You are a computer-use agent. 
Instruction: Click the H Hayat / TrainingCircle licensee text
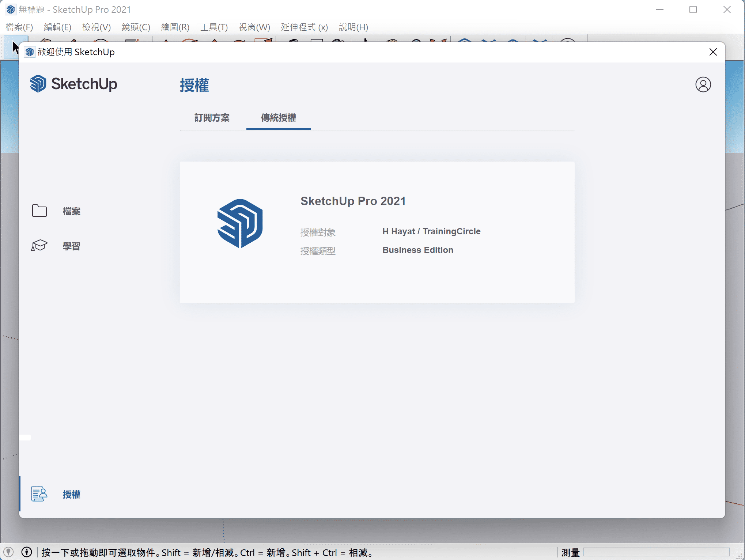coord(431,231)
